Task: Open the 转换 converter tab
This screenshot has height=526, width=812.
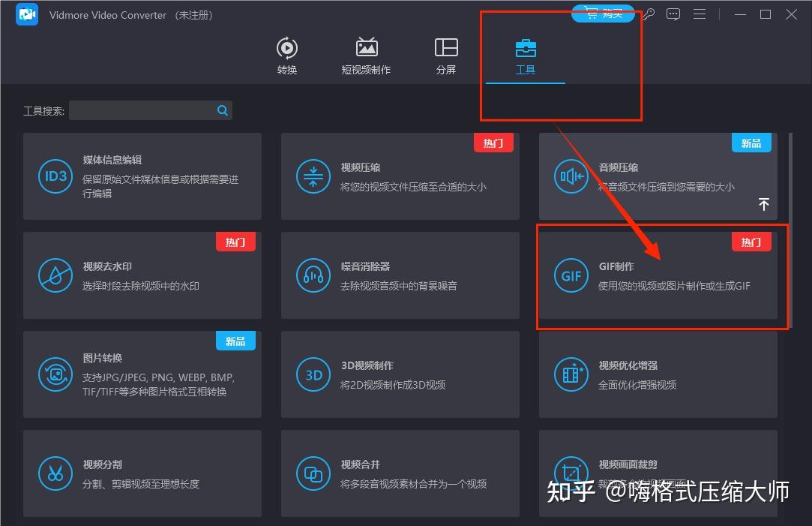Action: pos(287,56)
